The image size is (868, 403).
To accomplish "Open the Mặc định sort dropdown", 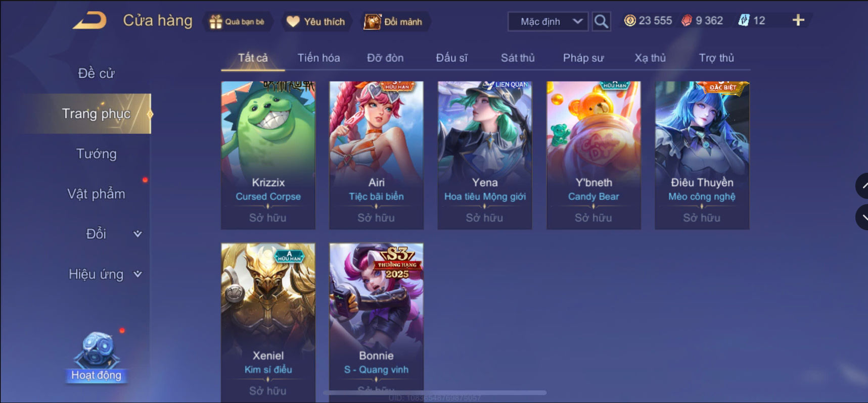I will (548, 22).
